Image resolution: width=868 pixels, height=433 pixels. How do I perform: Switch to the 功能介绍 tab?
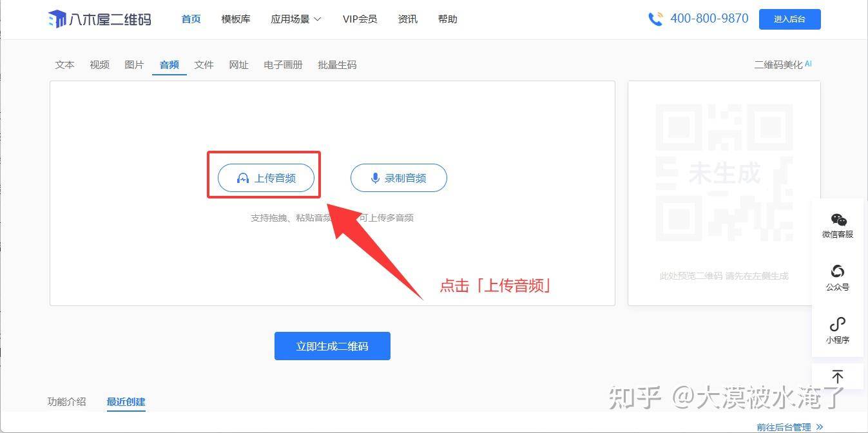pos(66,401)
